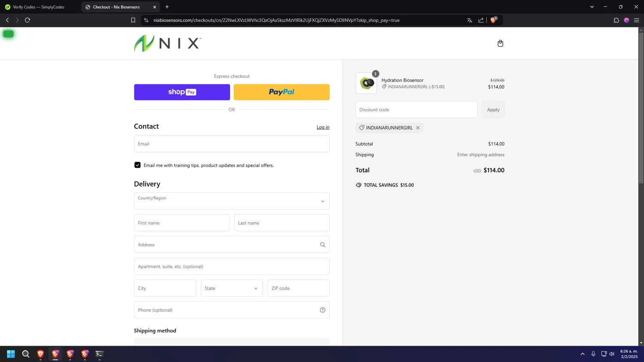Click the struck-through $129.00 price

pyautogui.click(x=497, y=80)
